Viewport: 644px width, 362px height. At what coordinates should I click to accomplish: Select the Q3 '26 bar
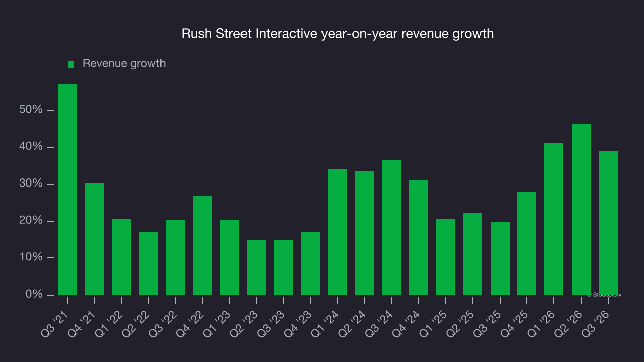coord(608,223)
